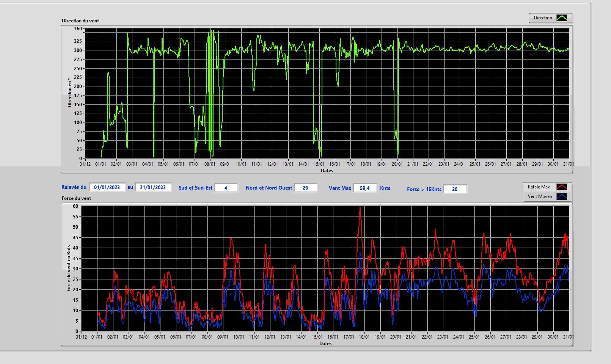The height and width of the screenshot is (364, 611).
Task: Click the 'Vent Max' label
Action: [340, 188]
